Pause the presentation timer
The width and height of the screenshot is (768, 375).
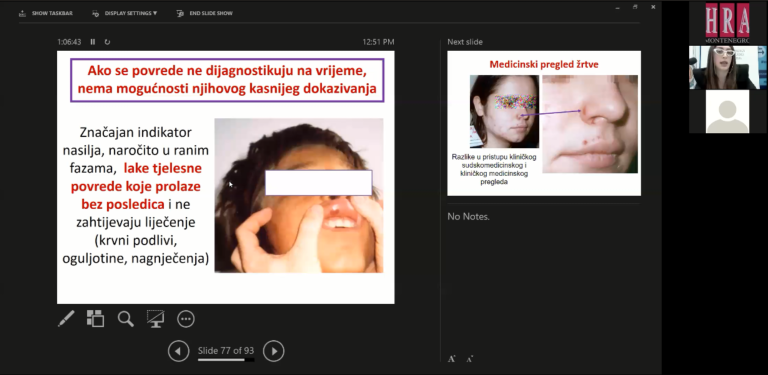(x=93, y=42)
